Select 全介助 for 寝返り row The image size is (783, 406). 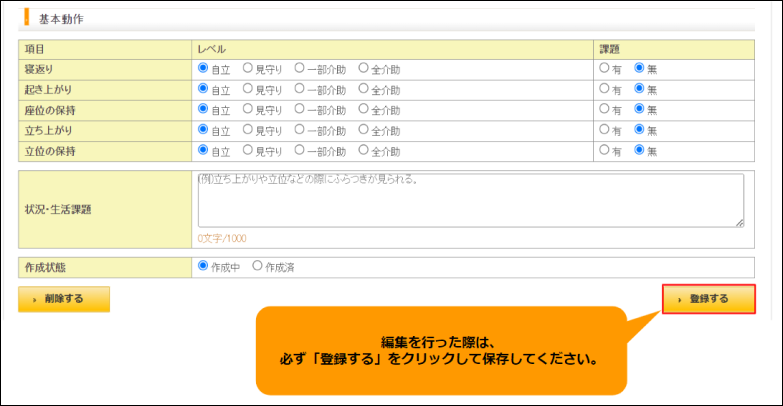click(x=364, y=68)
